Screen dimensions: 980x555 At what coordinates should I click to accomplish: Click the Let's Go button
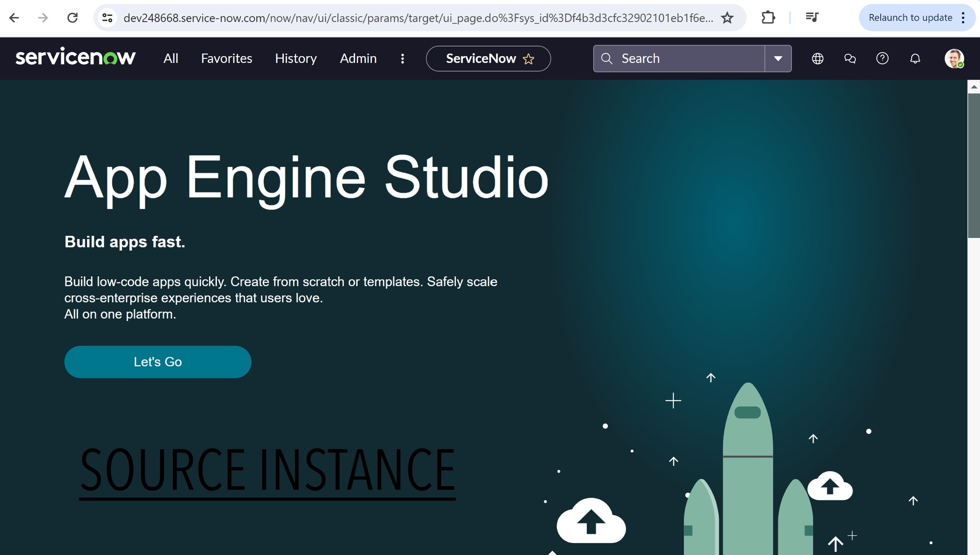[x=158, y=362]
